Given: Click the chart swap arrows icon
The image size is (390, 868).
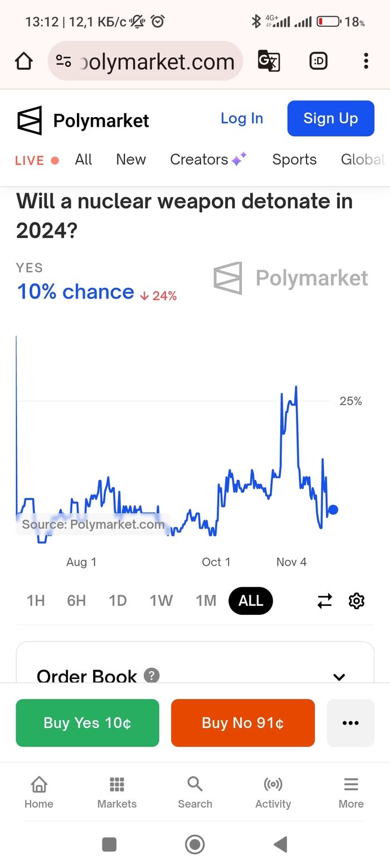Looking at the screenshot, I should pyautogui.click(x=325, y=601).
